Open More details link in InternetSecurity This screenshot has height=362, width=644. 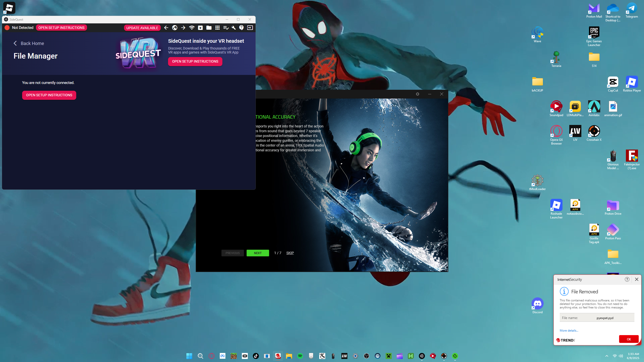click(x=569, y=331)
